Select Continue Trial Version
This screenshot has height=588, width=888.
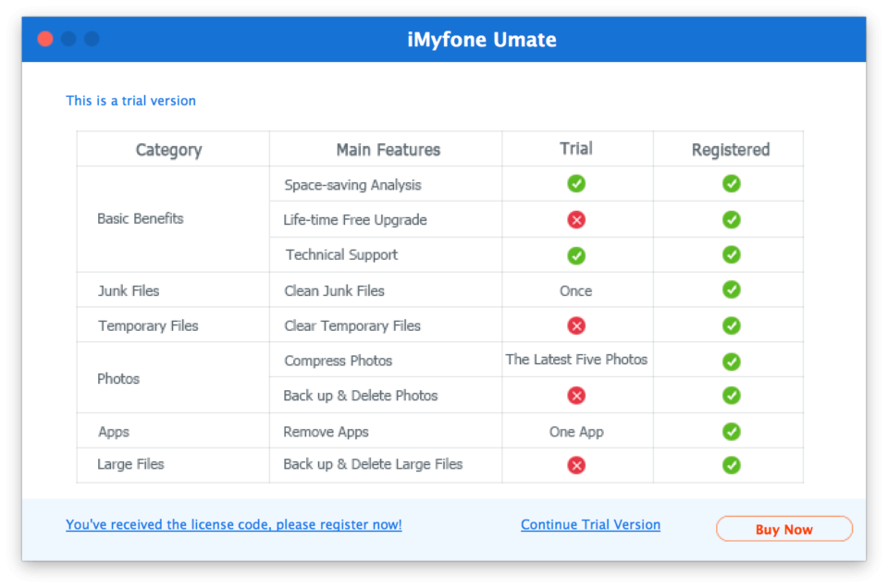(x=590, y=524)
